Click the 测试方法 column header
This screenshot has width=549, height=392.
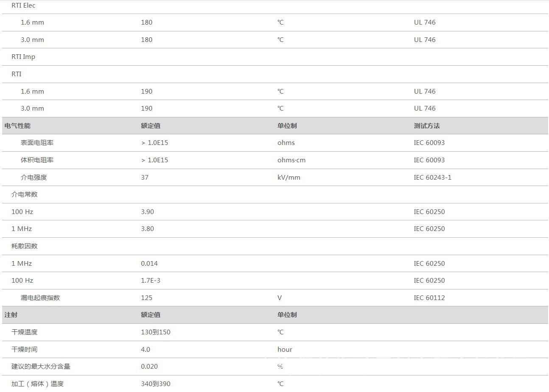(427, 126)
